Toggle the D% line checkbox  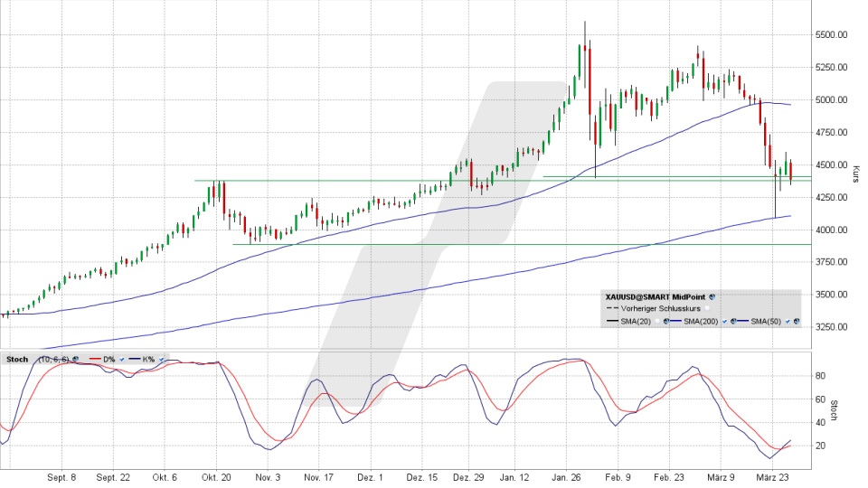[121, 359]
